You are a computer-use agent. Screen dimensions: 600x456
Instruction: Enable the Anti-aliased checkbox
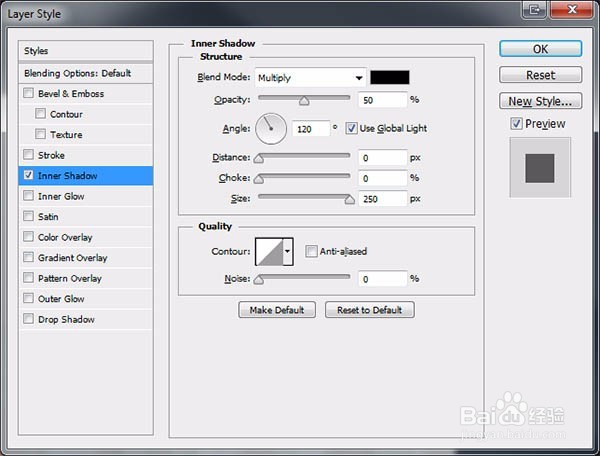point(311,251)
